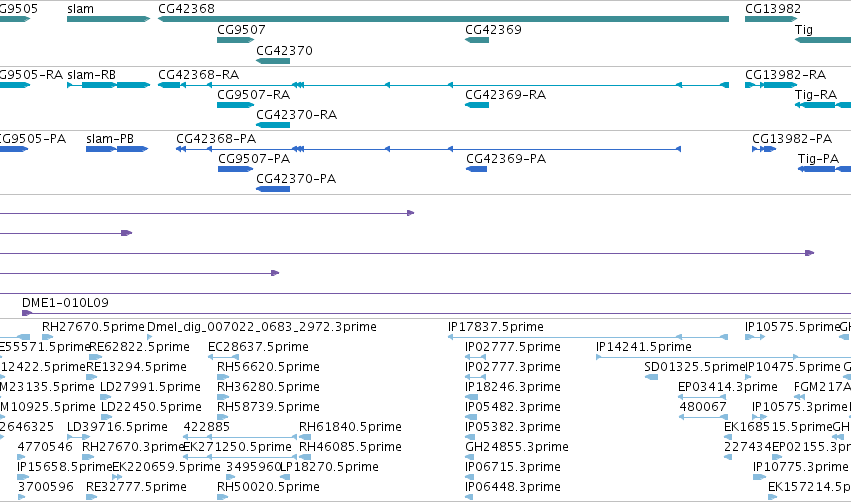Screen dimensions: 851x502
Task: Click the IP06715.3prime EST label
Action: tap(513, 468)
